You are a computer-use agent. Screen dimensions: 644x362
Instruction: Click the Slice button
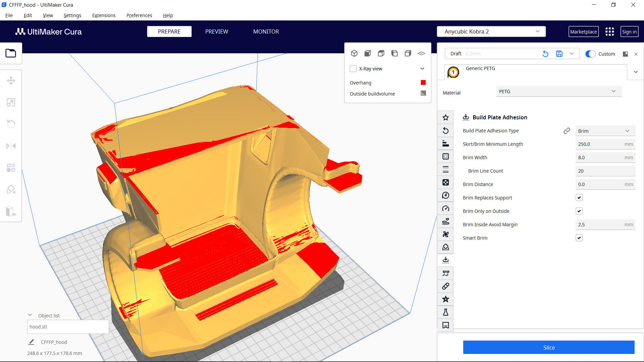[x=549, y=348]
